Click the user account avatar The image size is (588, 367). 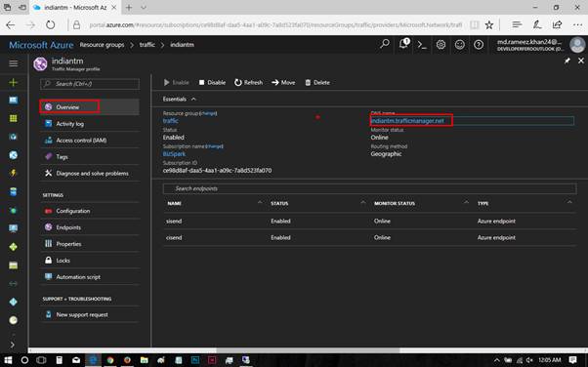[x=577, y=45]
